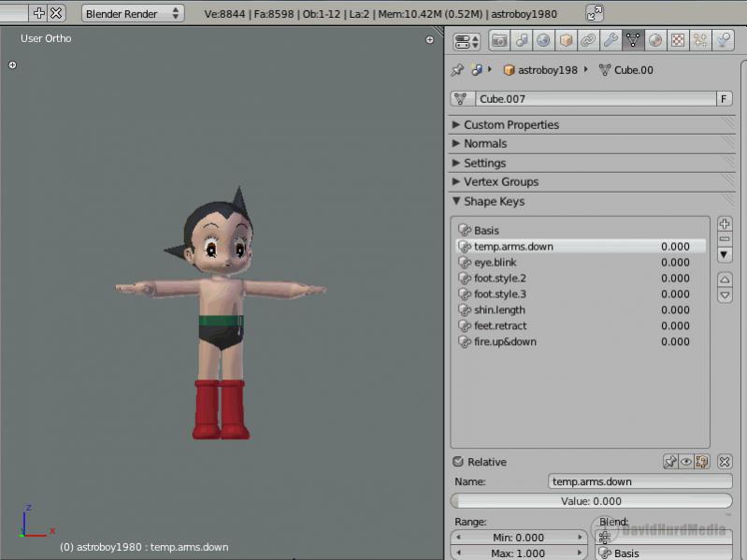Click the fire.up&down shape key icon
747x560 pixels.
[464, 342]
